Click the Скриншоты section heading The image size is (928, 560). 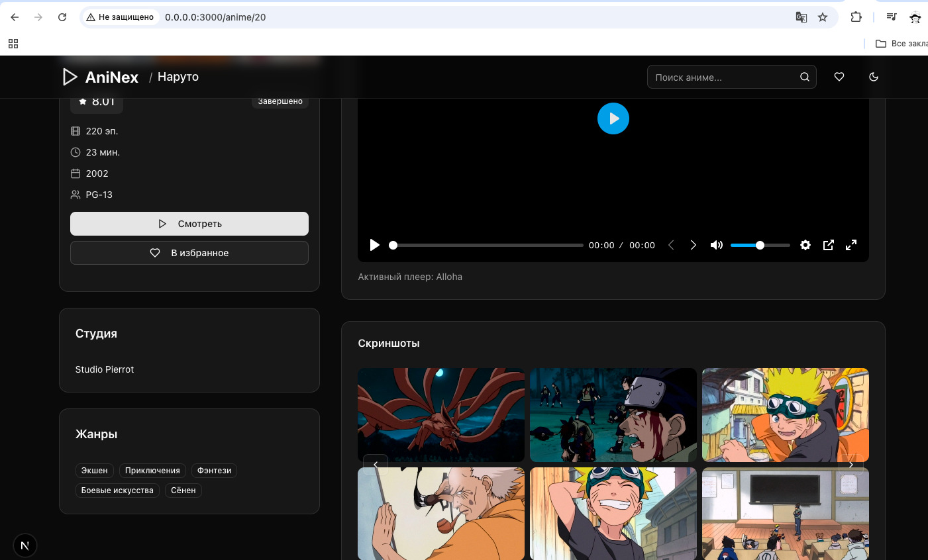pos(389,343)
